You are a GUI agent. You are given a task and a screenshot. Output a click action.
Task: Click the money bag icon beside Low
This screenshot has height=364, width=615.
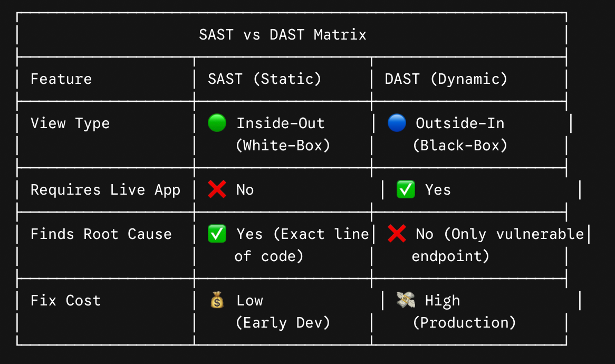click(217, 300)
